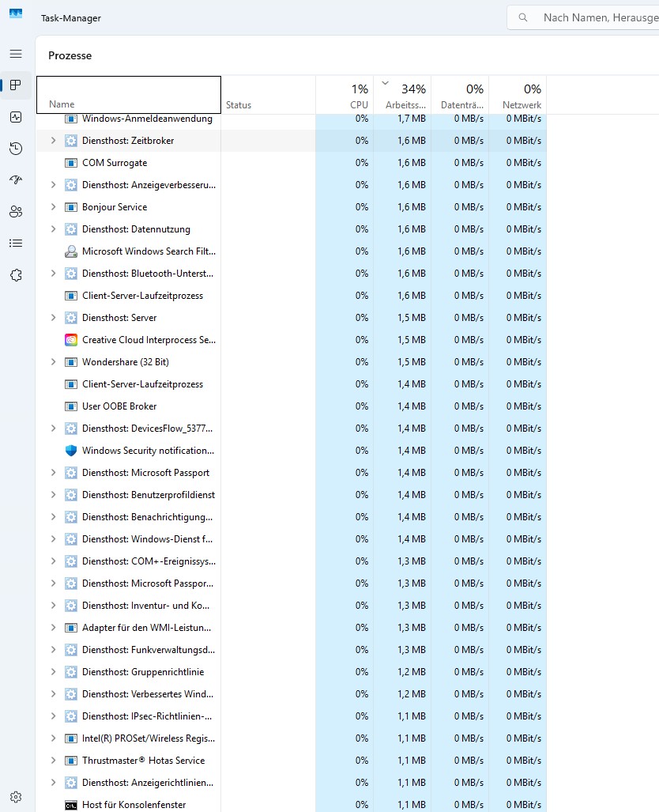Open the Details list sidebar icon
This screenshot has height=812, width=659.
point(16,244)
